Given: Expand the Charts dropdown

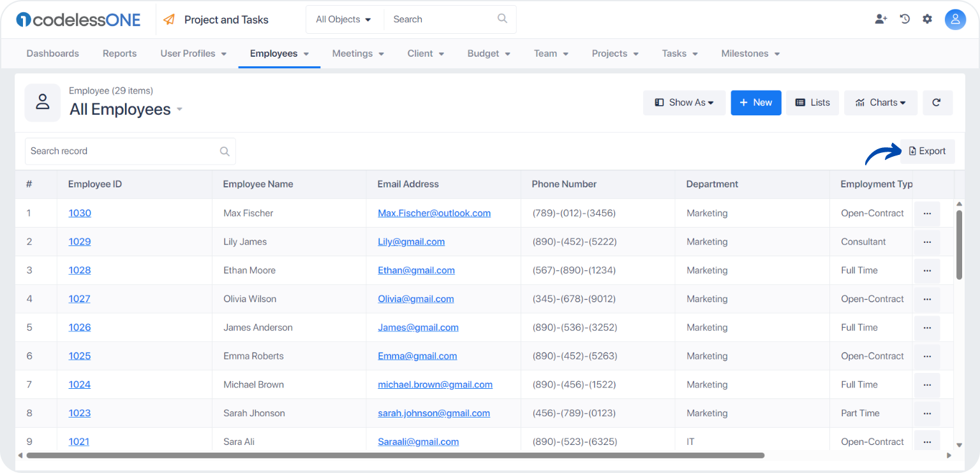Looking at the screenshot, I should (x=880, y=103).
